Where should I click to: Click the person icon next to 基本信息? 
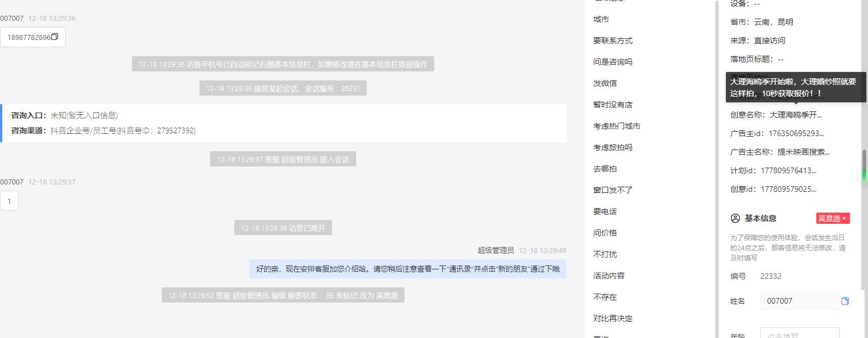[x=735, y=218]
